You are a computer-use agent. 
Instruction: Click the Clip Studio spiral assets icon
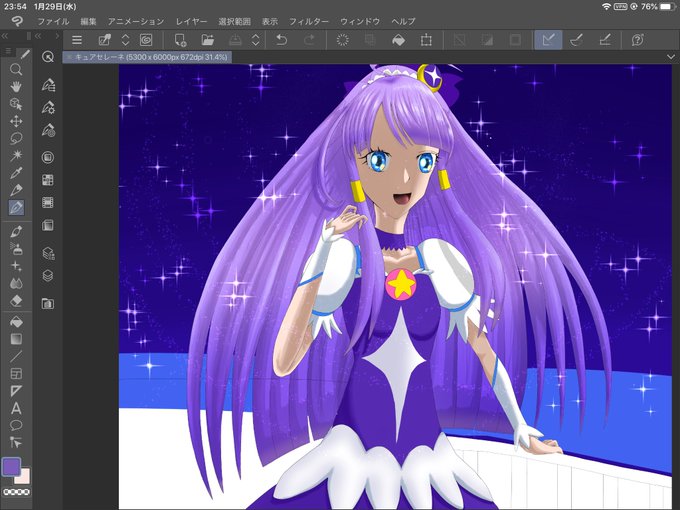146,40
